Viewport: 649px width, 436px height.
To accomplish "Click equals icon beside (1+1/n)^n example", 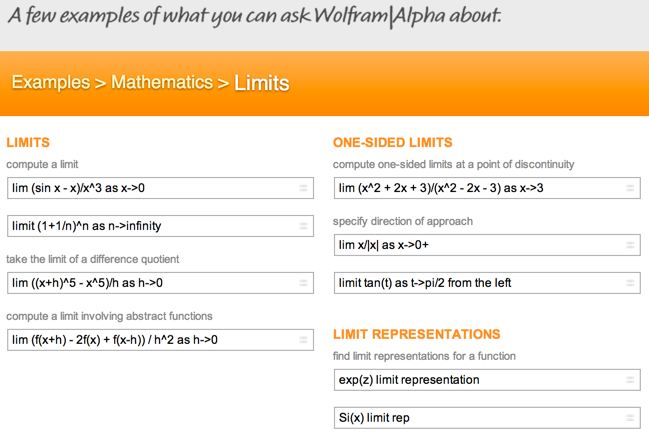I will (x=303, y=226).
